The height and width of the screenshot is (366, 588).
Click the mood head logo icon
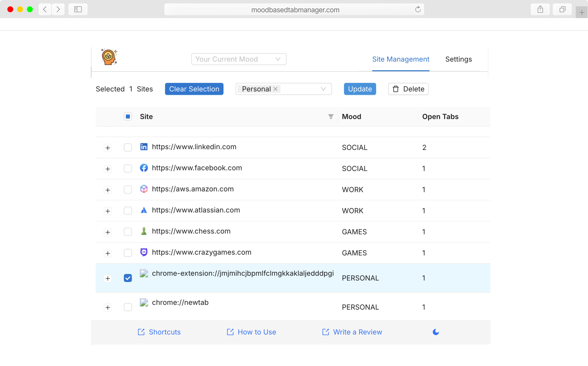point(109,57)
